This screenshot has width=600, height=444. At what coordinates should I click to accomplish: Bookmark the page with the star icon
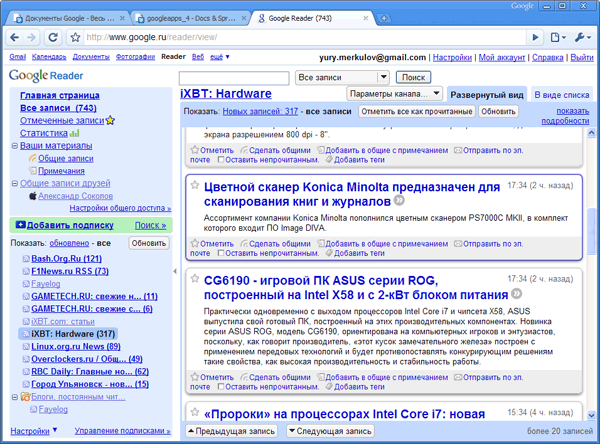[x=75, y=37]
